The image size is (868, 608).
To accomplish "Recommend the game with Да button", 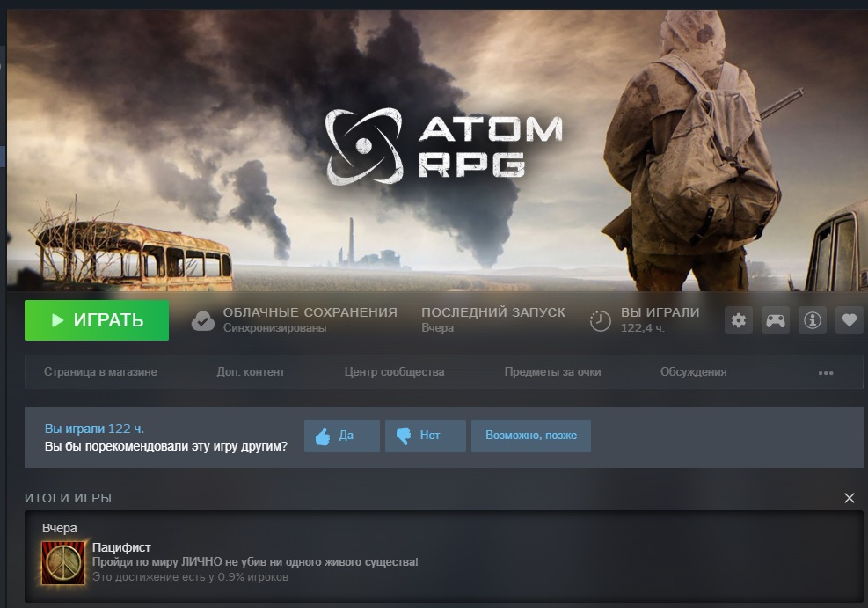I will coord(341,436).
